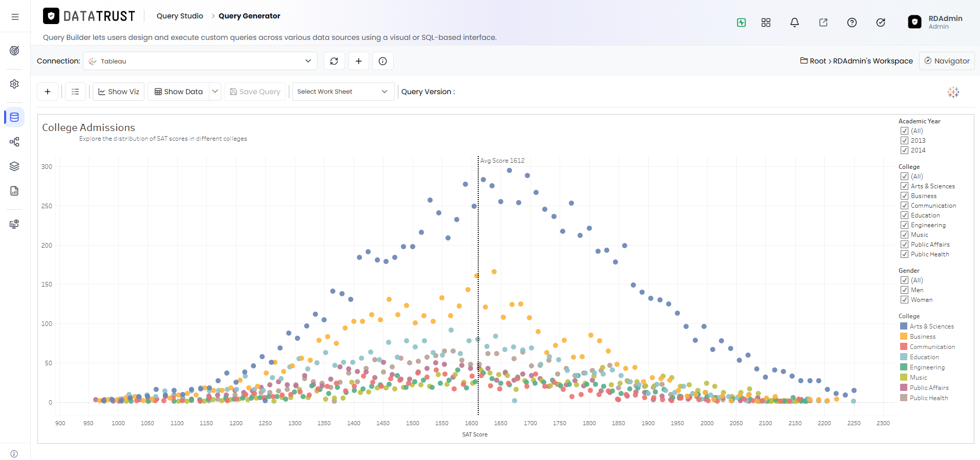Click the Arts & Sciences legend color swatch
The height and width of the screenshot is (460, 980).
click(x=904, y=326)
